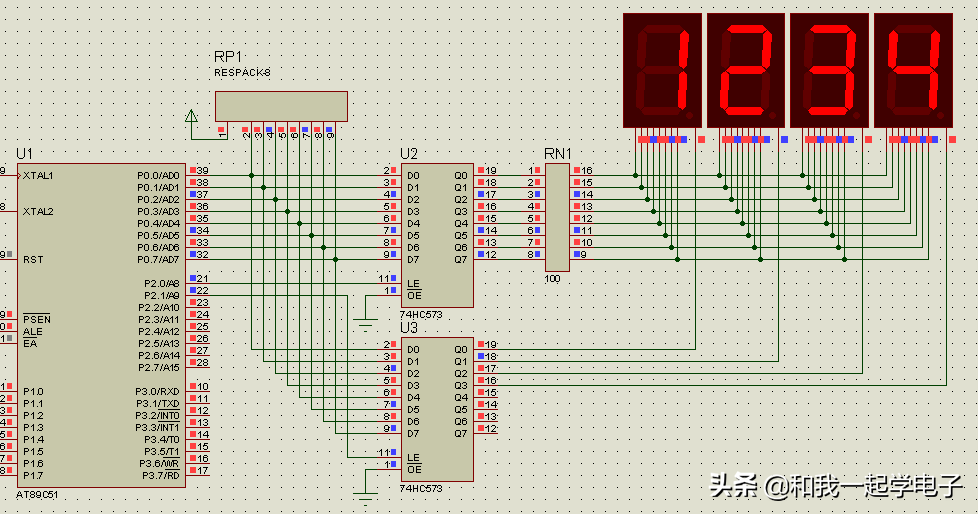Viewport: 978px width, 514px height.
Task: Click the D0 pin label on U3
Action: pyautogui.click(x=414, y=349)
